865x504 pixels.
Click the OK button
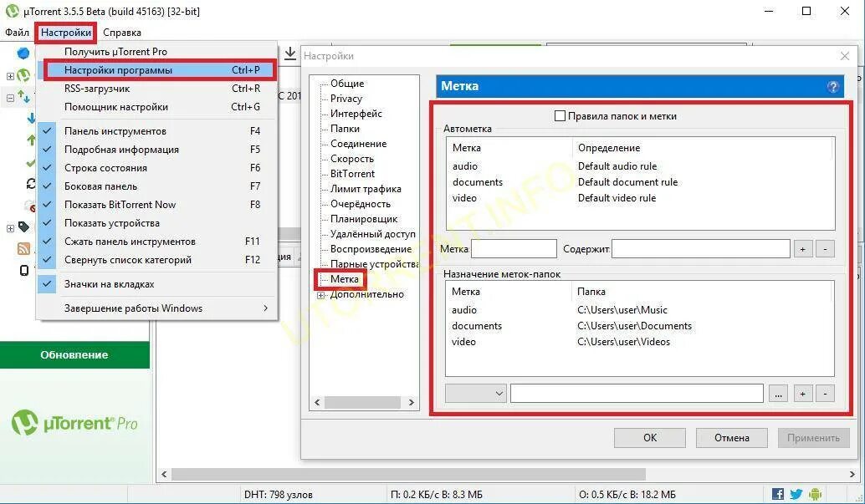click(x=650, y=438)
